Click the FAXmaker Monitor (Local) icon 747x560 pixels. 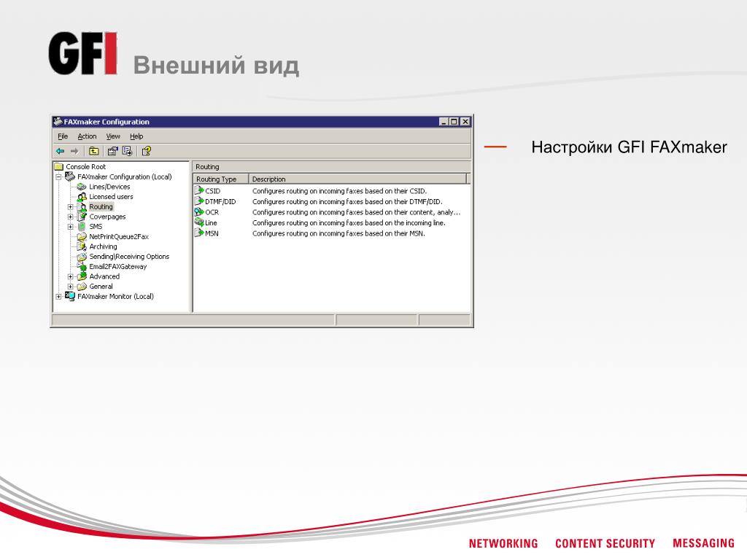(x=70, y=296)
